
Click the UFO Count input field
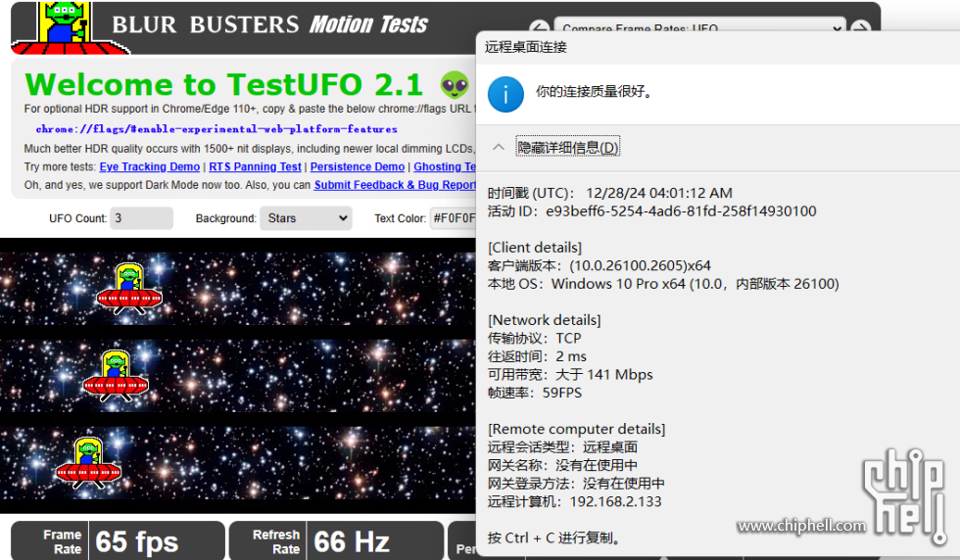pyautogui.click(x=141, y=218)
